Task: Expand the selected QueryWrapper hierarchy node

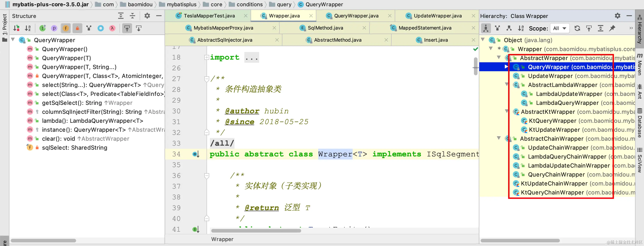Action: (x=506, y=67)
